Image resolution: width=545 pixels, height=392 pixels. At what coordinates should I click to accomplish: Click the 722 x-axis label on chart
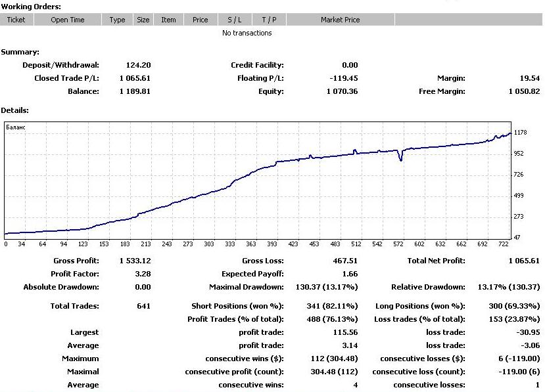(x=504, y=244)
